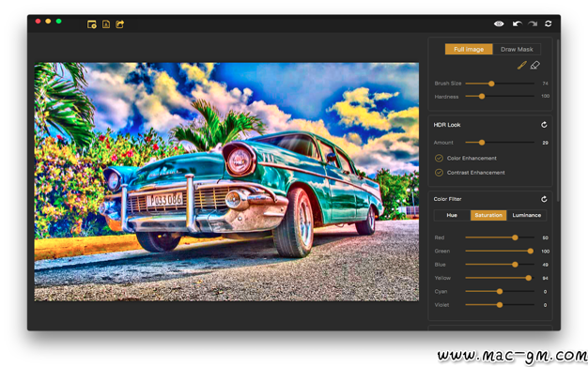Click the save image icon in toolbar
The height and width of the screenshot is (367, 588).
pos(106,24)
